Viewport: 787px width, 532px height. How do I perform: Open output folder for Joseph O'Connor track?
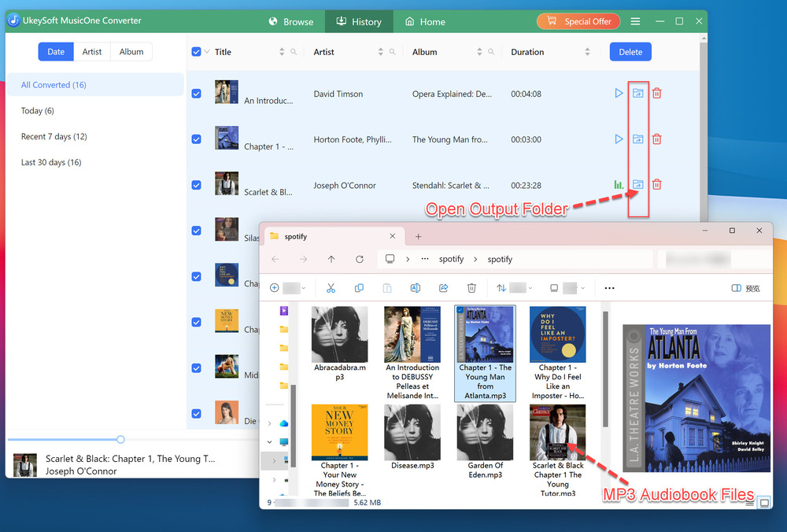(x=637, y=185)
